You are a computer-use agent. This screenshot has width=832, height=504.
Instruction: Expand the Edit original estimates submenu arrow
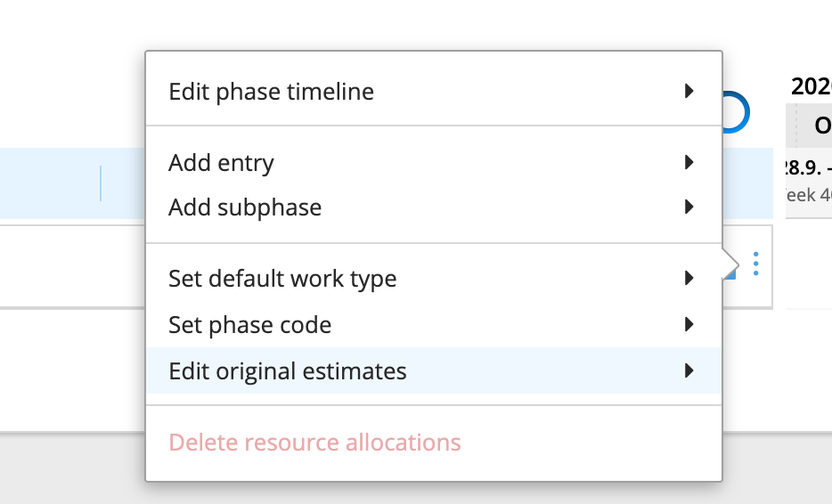(689, 371)
